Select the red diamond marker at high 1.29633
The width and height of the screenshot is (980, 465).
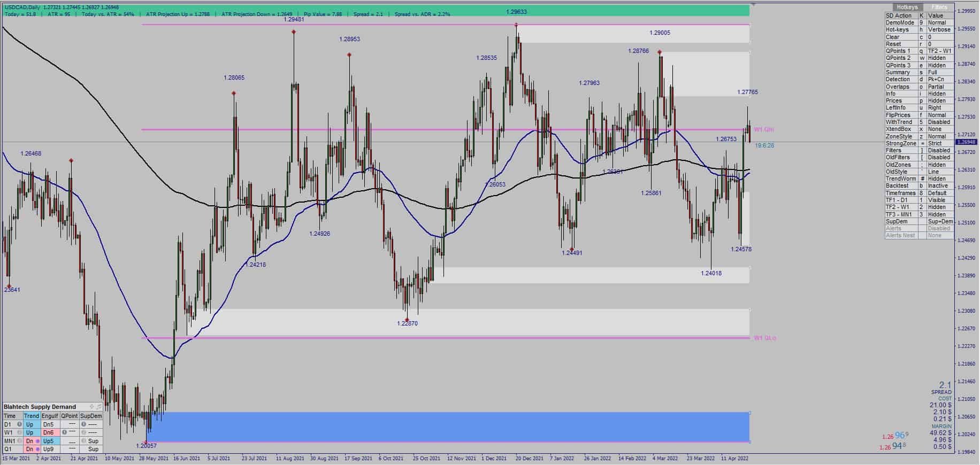coord(516,25)
